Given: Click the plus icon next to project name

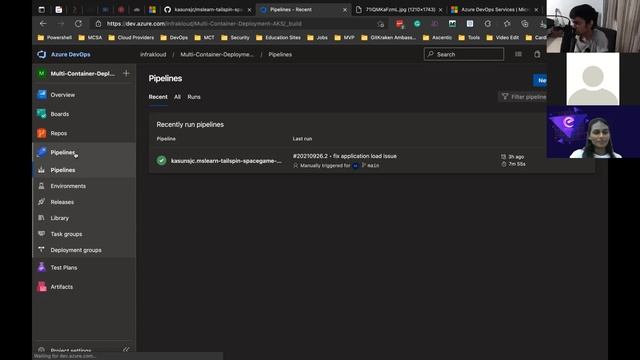Looking at the screenshot, I should tap(126, 73).
